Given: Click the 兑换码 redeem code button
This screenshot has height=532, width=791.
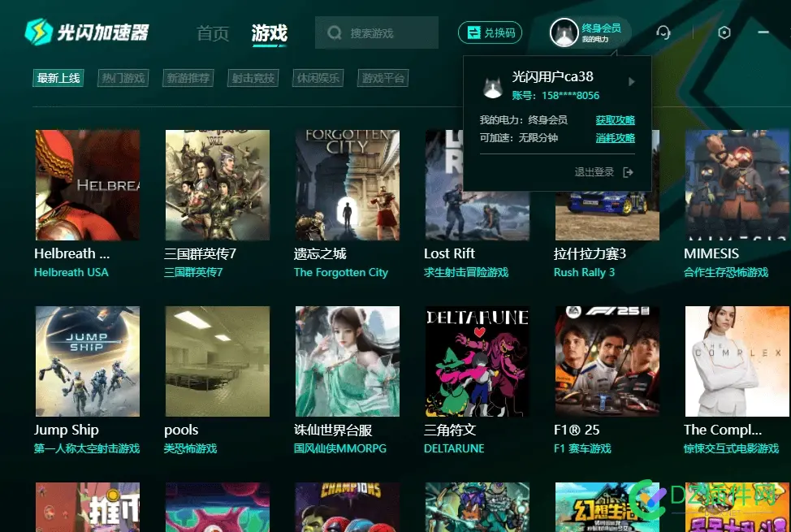Looking at the screenshot, I should pos(490,32).
